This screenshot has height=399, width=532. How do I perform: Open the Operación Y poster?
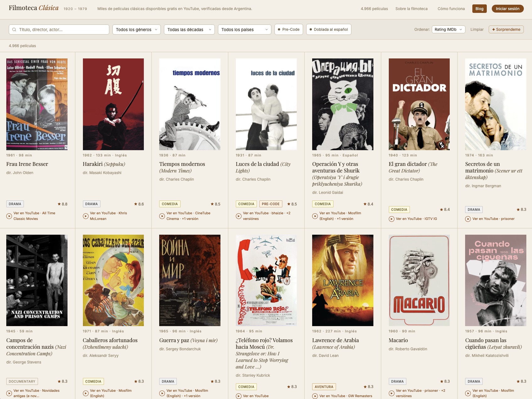343,104
